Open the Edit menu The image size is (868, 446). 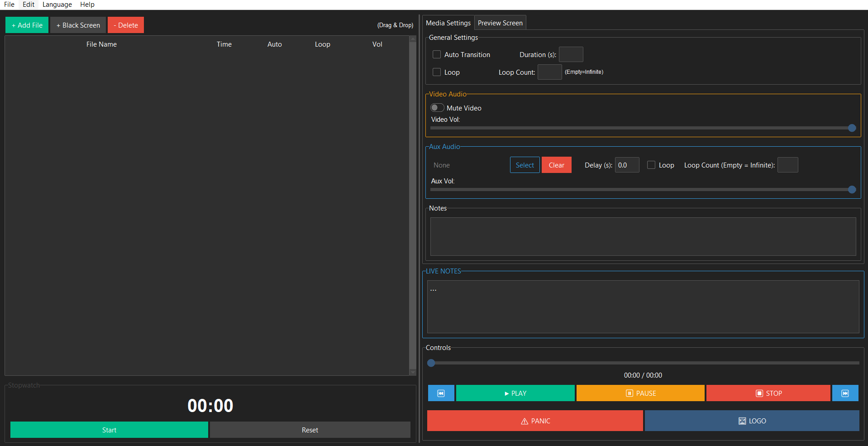(x=29, y=5)
